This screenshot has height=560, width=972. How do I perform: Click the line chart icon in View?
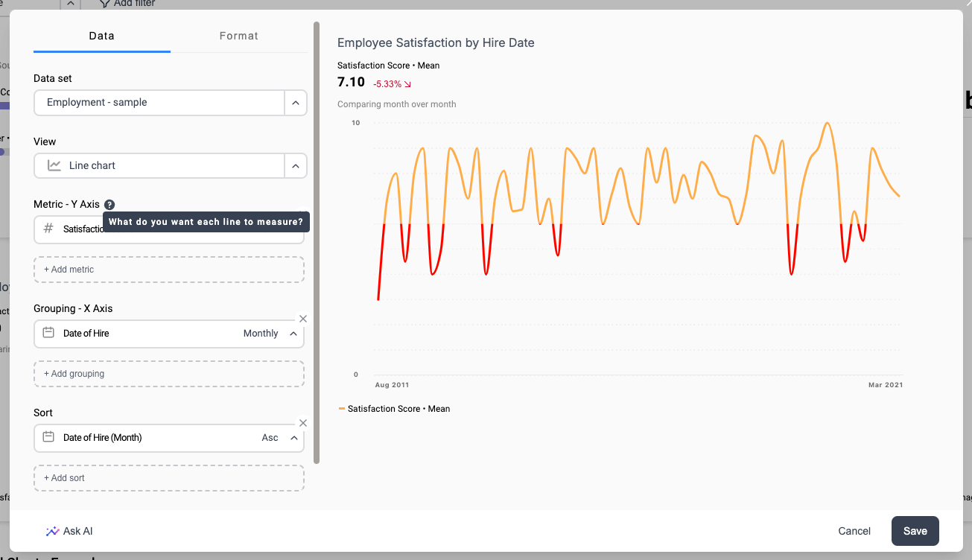[54, 165]
